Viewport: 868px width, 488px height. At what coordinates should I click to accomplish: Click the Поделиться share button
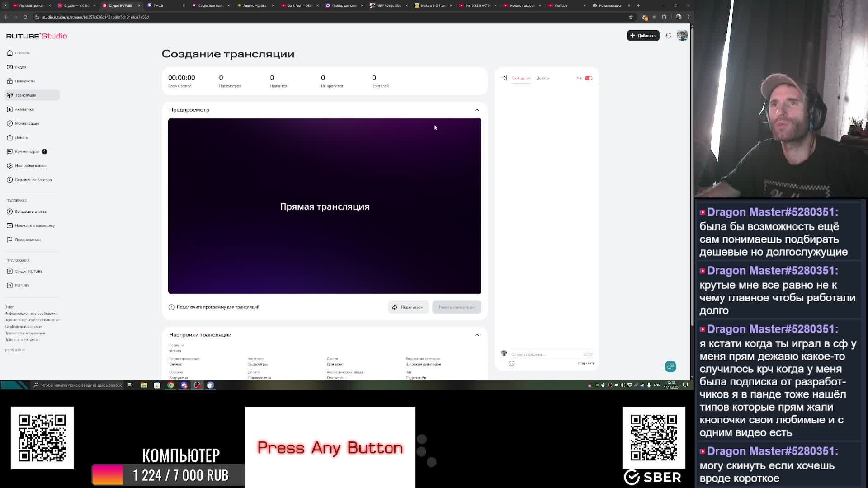[x=408, y=307]
